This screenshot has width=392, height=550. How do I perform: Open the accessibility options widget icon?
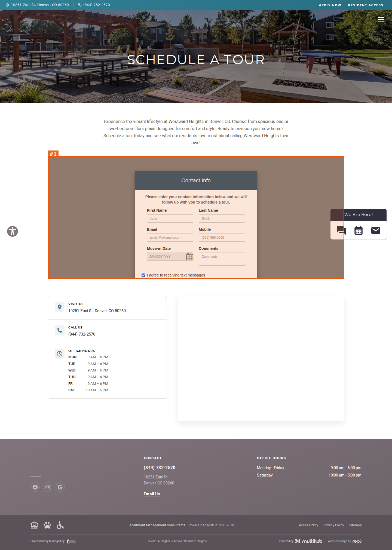[13, 231]
